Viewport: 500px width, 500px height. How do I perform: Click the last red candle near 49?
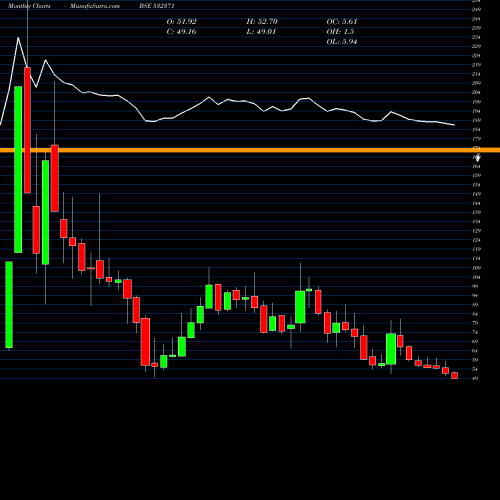pos(454,375)
